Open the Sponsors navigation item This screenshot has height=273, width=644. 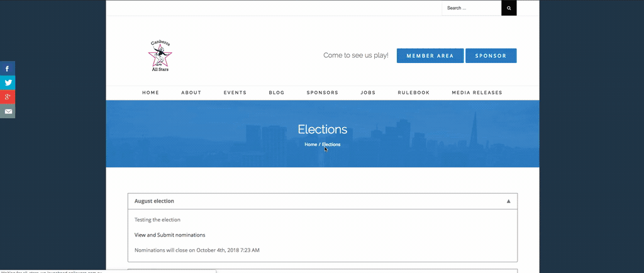[x=322, y=92]
